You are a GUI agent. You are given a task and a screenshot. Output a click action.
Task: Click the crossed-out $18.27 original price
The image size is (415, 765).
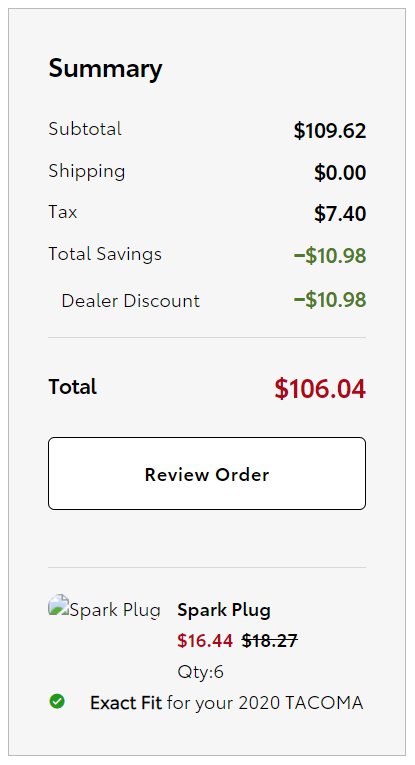tap(270, 641)
